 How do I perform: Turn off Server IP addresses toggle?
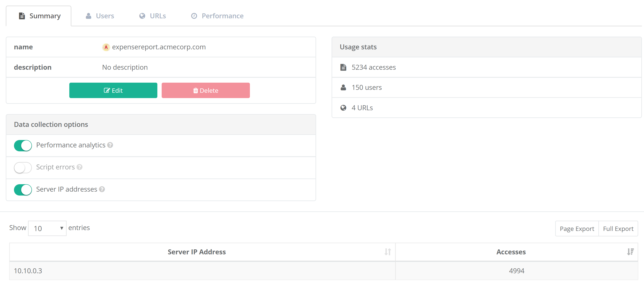[23, 190]
